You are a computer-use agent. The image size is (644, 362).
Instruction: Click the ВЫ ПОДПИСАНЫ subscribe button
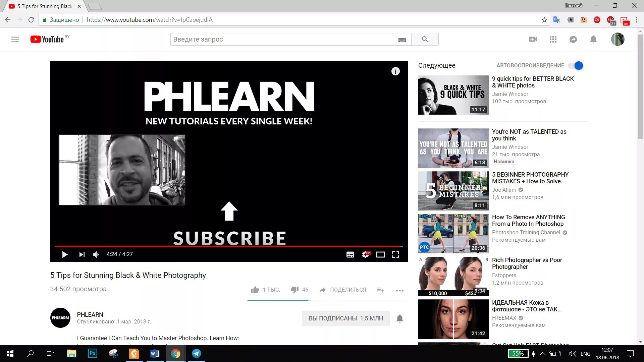point(346,318)
